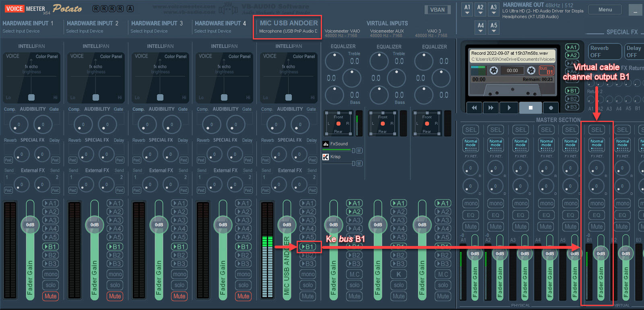The height and width of the screenshot is (310, 644).
Task: Click Voicemeeter VAIO front/rear pan pad
Action: pyautogui.click(x=339, y=124)
